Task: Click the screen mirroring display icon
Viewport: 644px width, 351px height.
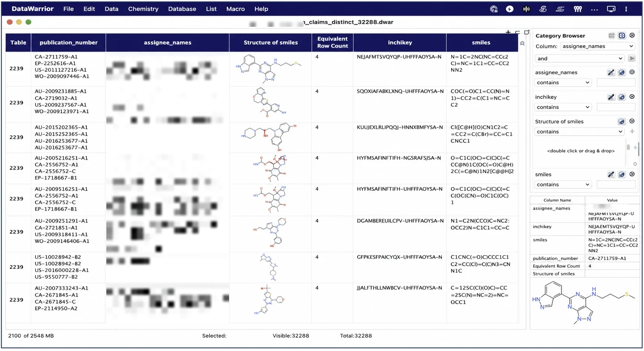Action: 611,9
